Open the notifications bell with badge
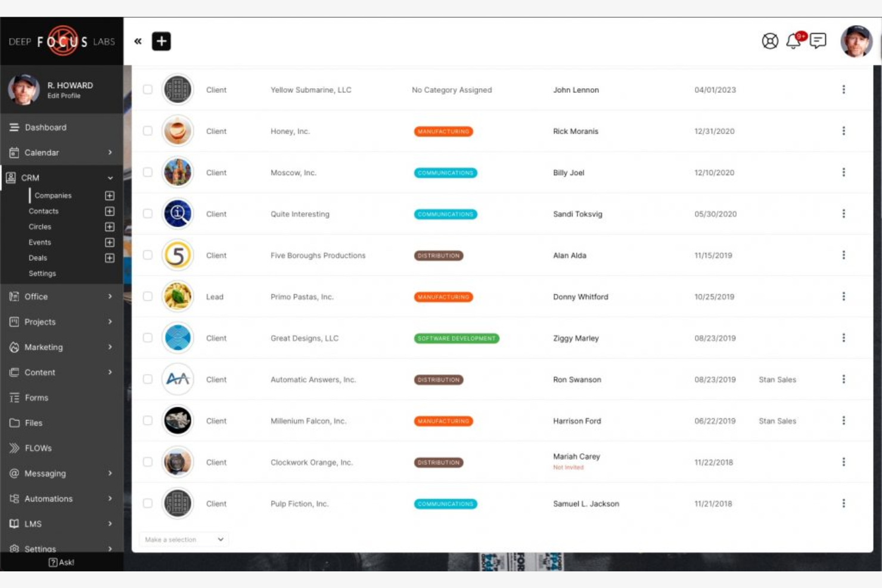This screenshot has width=882, height=588. (x=793, y=42)
